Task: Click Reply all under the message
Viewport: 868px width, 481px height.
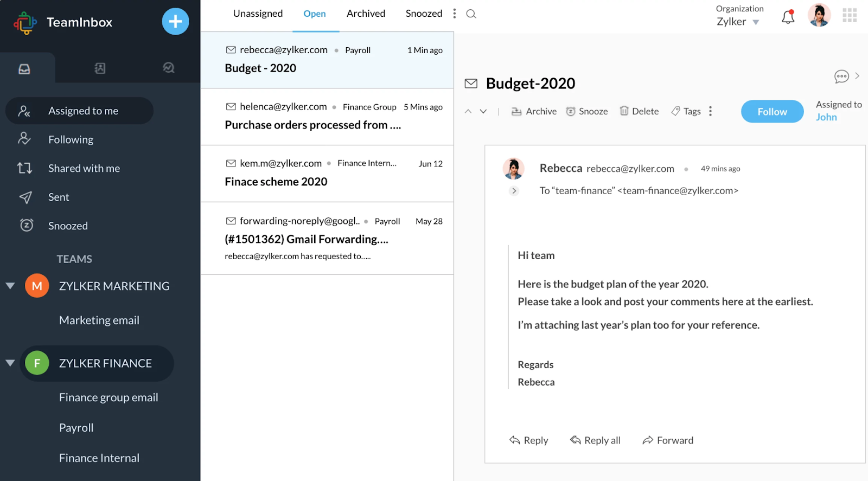Action: click(x=595, y=440)
